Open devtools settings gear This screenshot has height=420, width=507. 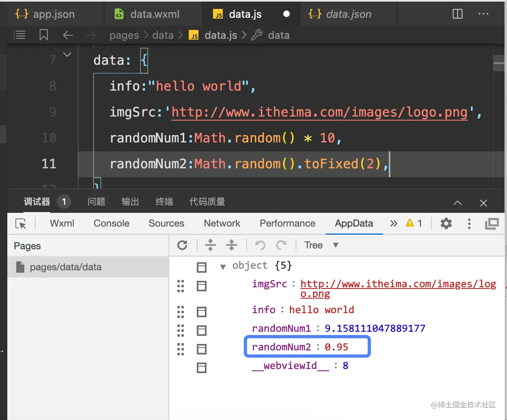click(446, 223)
